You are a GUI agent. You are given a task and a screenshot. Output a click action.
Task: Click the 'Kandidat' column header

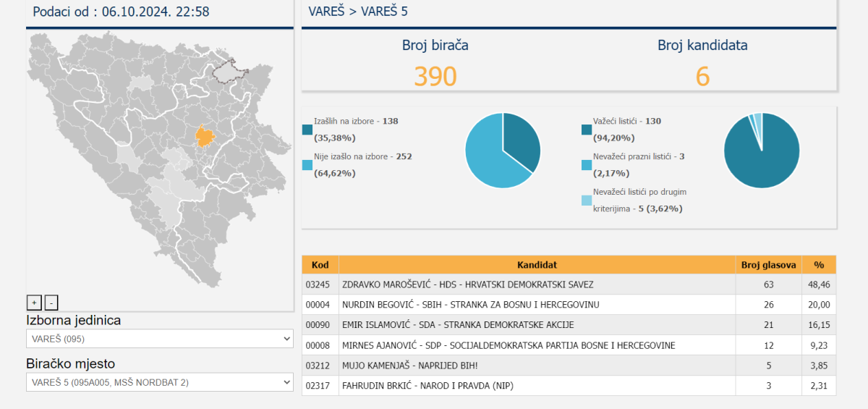click(537, 265)
